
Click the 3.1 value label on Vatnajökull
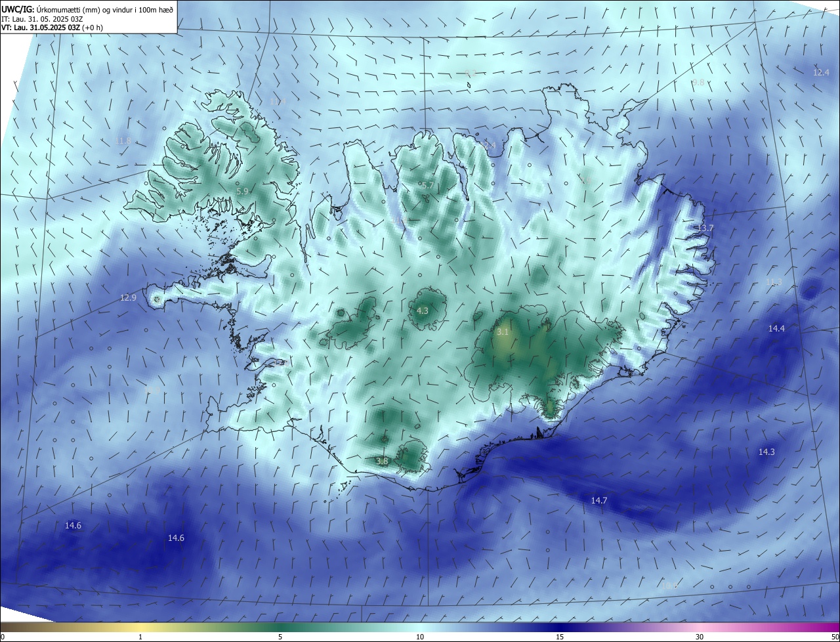coord(502,332)
